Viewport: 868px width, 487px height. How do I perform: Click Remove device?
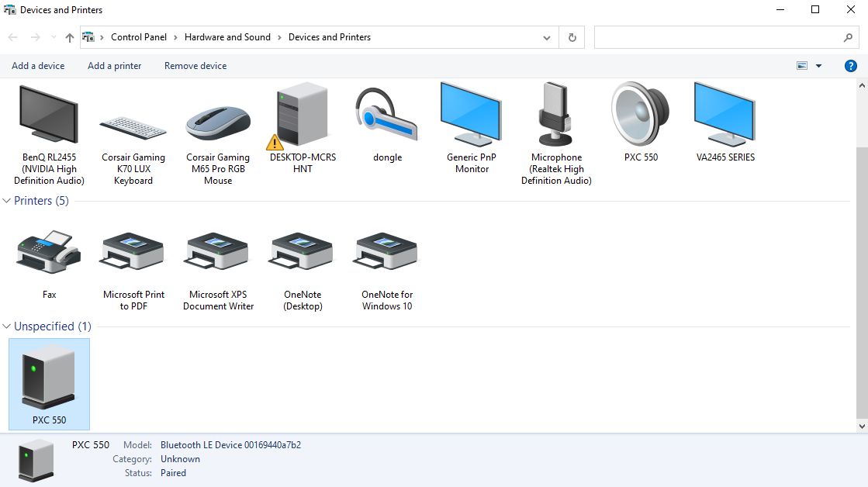[x=195, y=66]
